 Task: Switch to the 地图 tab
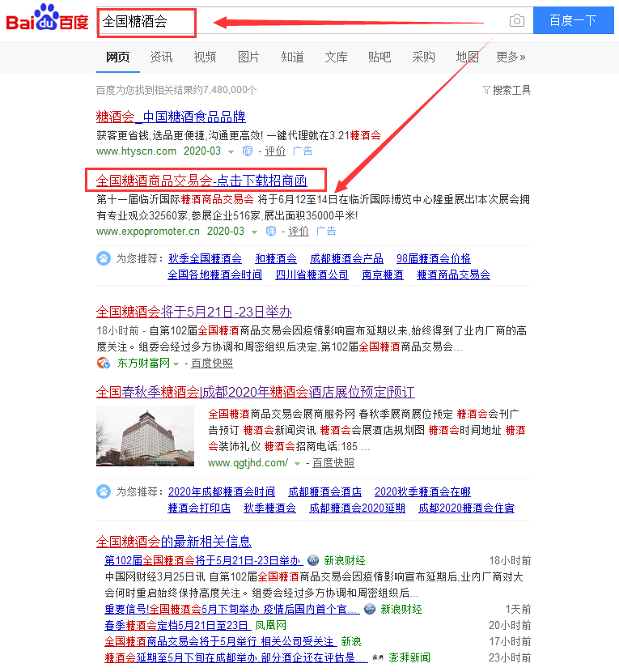click(x=467, y=57)
